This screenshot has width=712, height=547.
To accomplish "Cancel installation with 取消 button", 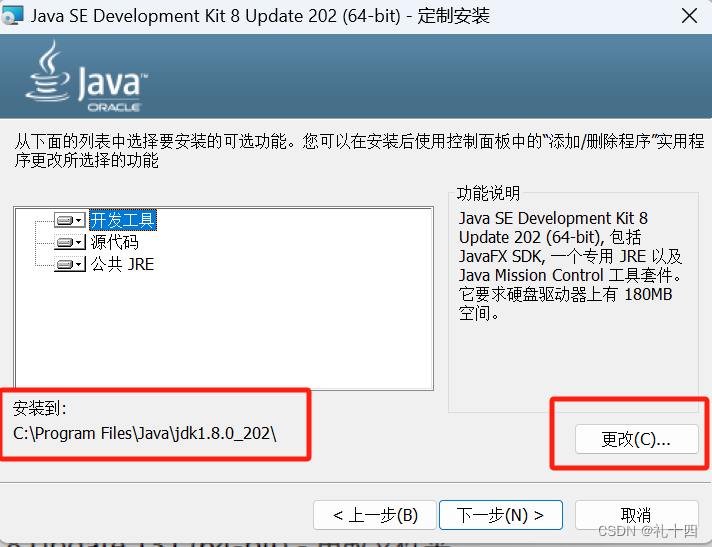I will pos(637,515).
